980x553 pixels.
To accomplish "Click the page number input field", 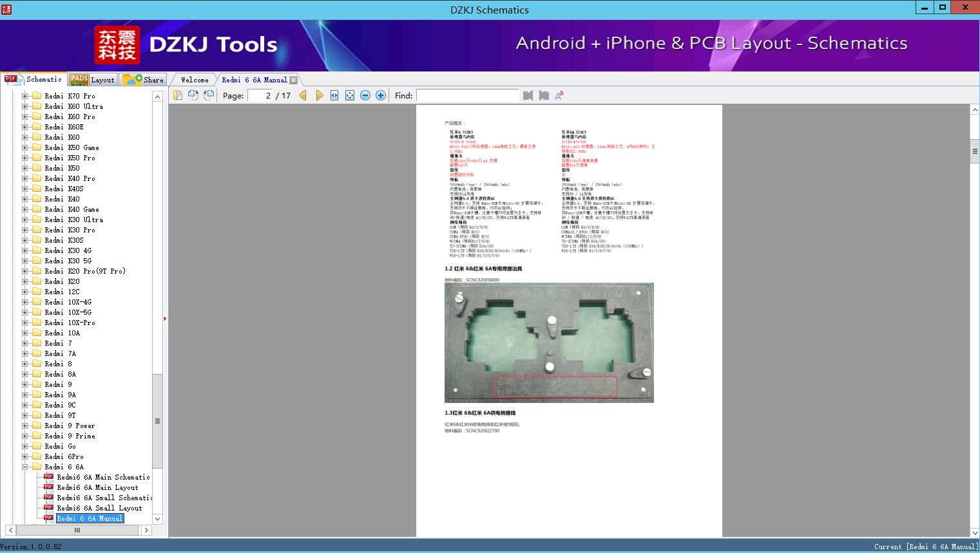I will (x=260, y=95).
